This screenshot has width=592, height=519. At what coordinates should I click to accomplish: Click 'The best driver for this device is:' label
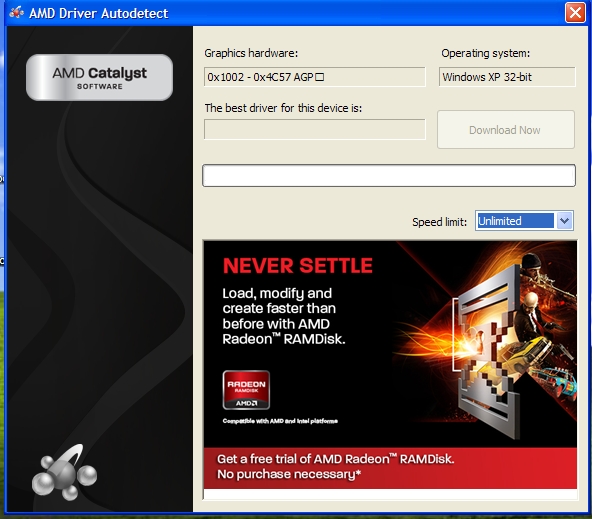pos(283,108)
